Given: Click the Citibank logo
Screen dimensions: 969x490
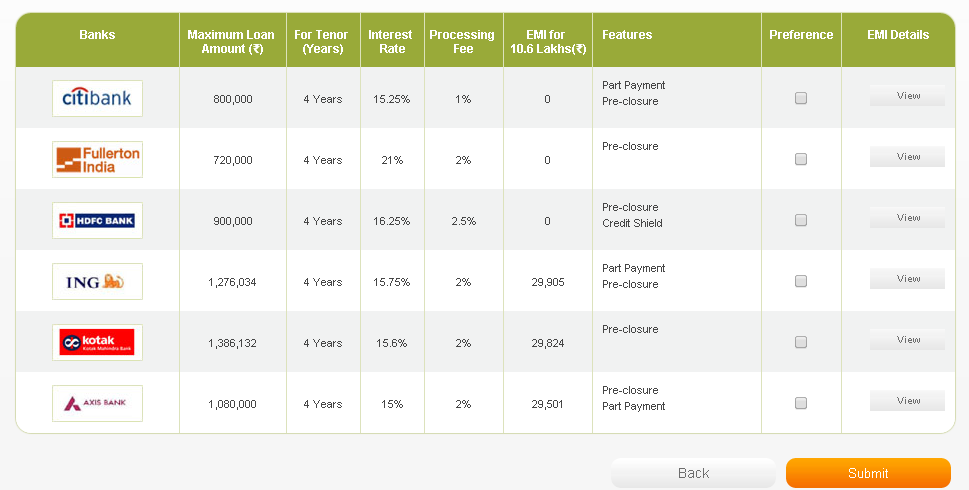Looking at the screenshot, I should pos(97,98).
